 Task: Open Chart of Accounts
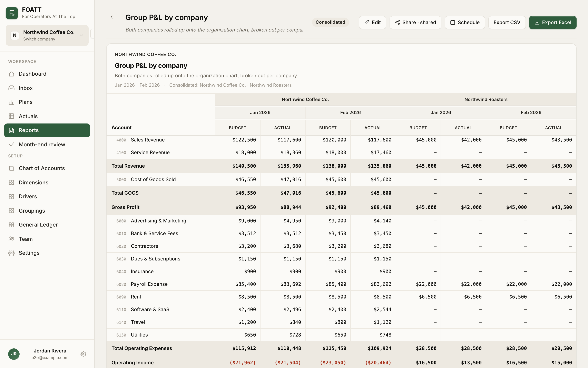[x=47, y=168]
